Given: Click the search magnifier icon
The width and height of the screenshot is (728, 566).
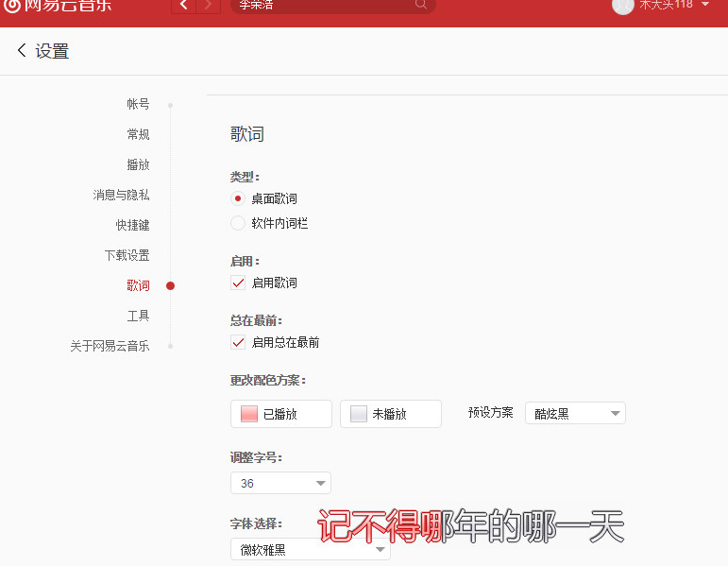Looking at the screenshot, I should 420,5.
